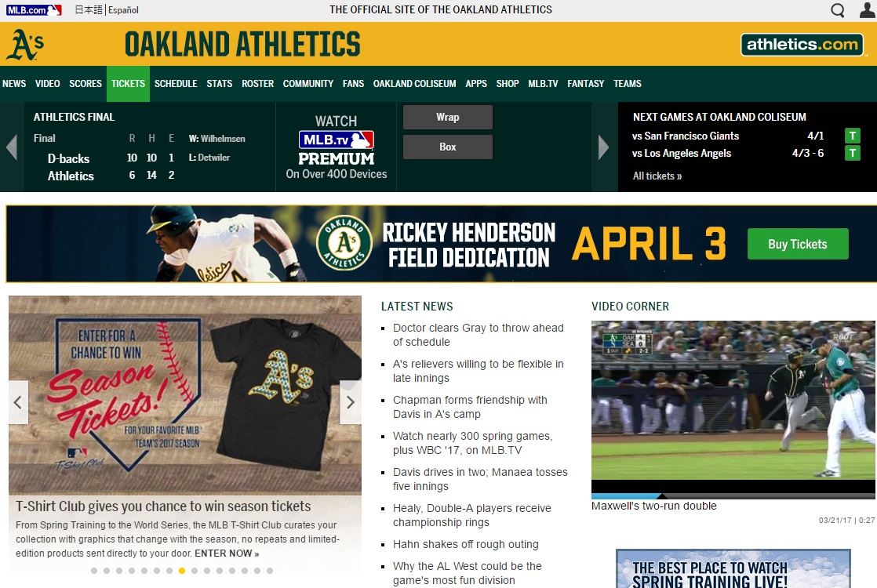The image size is (877, 588).
Task: Click the Box score button
Action: 447,147
